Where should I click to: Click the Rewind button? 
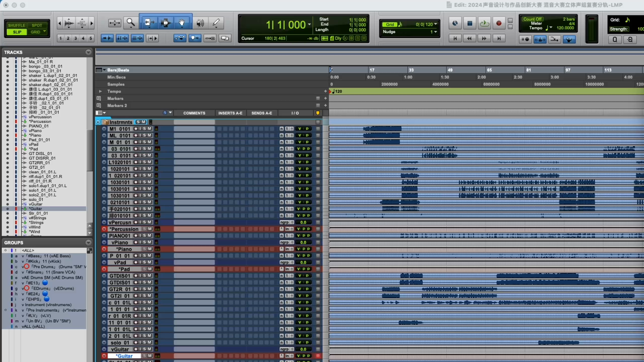(469, 38)
